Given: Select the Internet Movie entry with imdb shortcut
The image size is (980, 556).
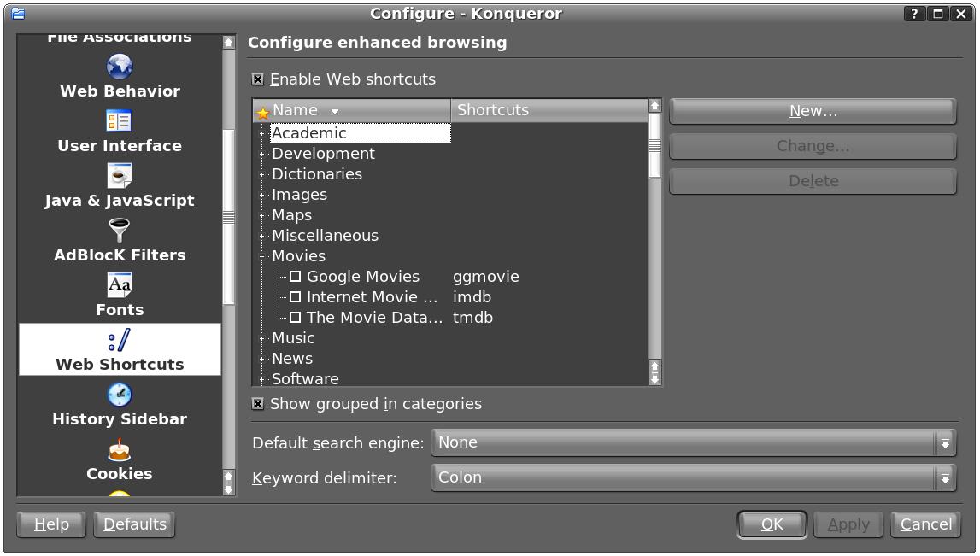Looking at the screenshot, I should 372,297.
